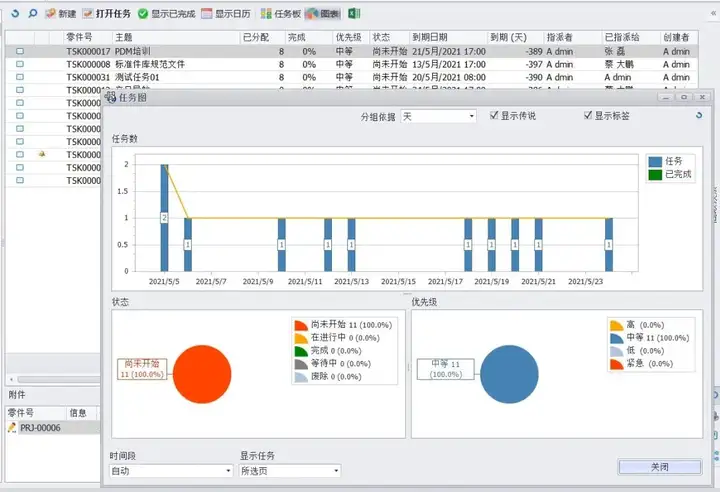Image resolution: width=720 pixels, height=492 pixels.
Task: Sort by the 到期 (天) column header
Action: pos(515,37)
